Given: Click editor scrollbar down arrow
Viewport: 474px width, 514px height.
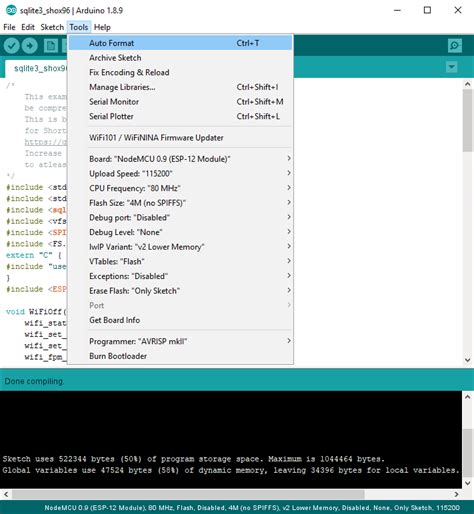Looking at the screenshot, I should pos(468,360).
